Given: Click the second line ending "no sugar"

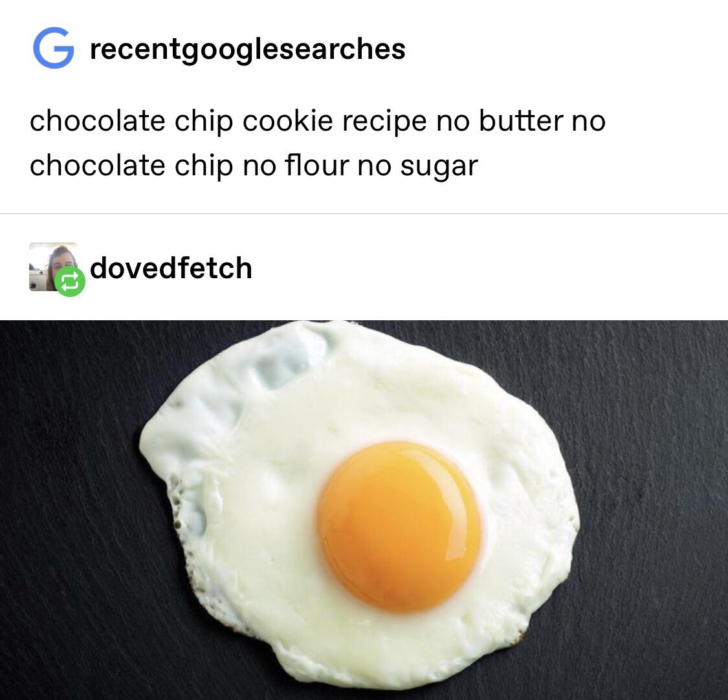Looking at the screenshot, I should (254, 166).
